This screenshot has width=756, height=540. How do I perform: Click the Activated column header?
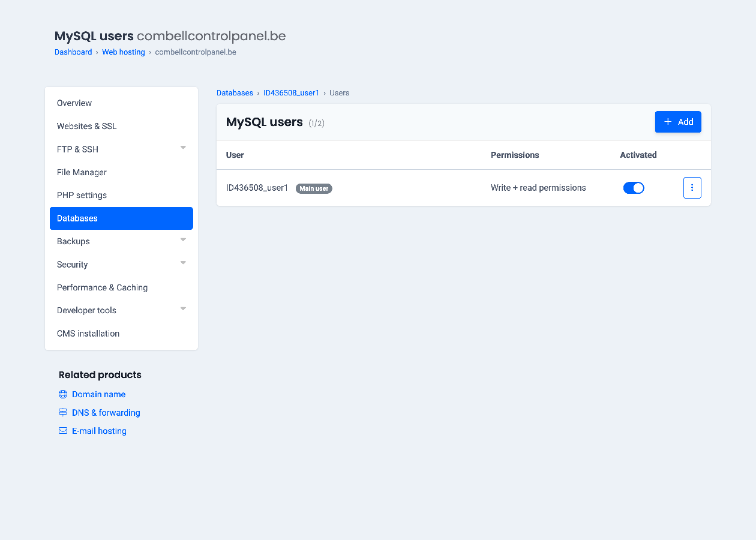638,155
